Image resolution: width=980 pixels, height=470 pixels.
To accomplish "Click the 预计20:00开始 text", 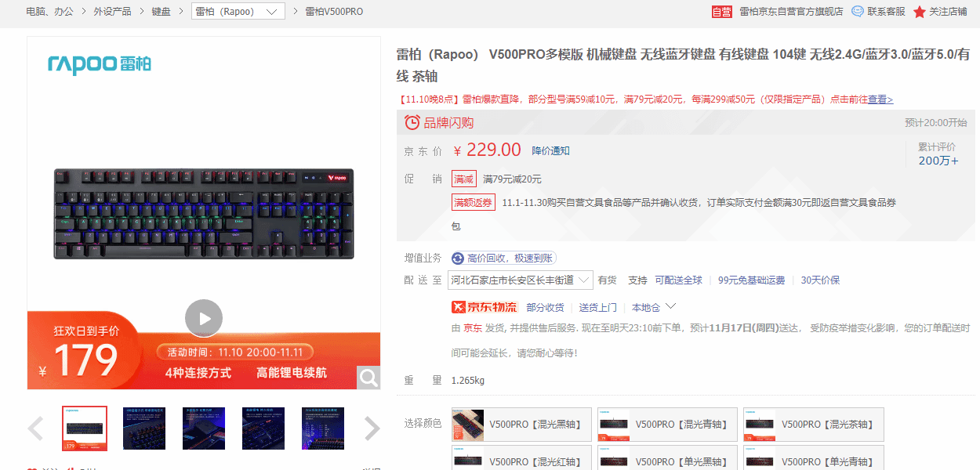I will 936,122.
